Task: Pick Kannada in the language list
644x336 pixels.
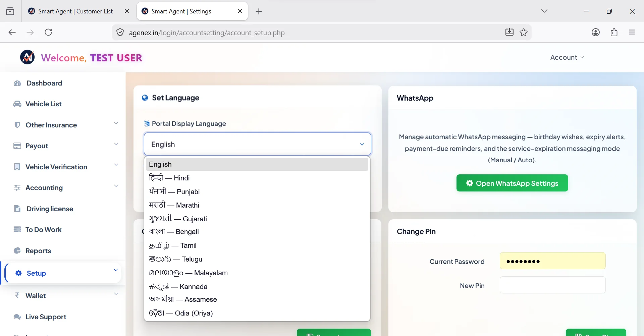Action: pyautogui.click(x=257, y=287)
